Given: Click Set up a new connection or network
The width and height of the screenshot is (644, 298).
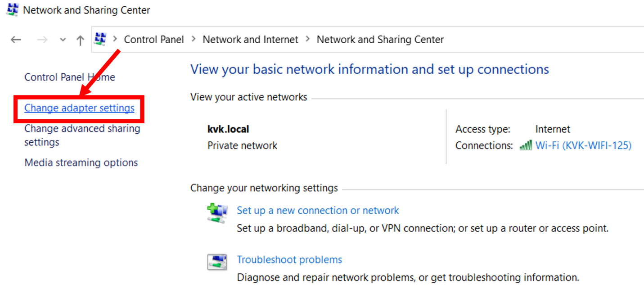Looking at the screenshot, I should (318, 210).
